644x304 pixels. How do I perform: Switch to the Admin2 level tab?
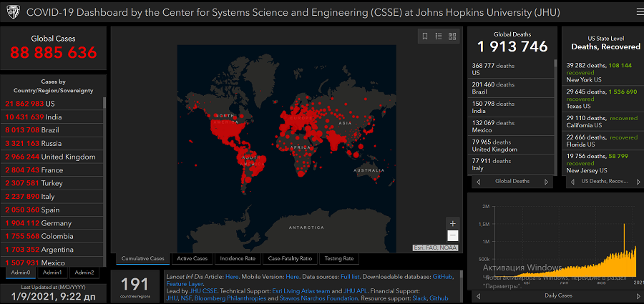(x=84, y=273)
